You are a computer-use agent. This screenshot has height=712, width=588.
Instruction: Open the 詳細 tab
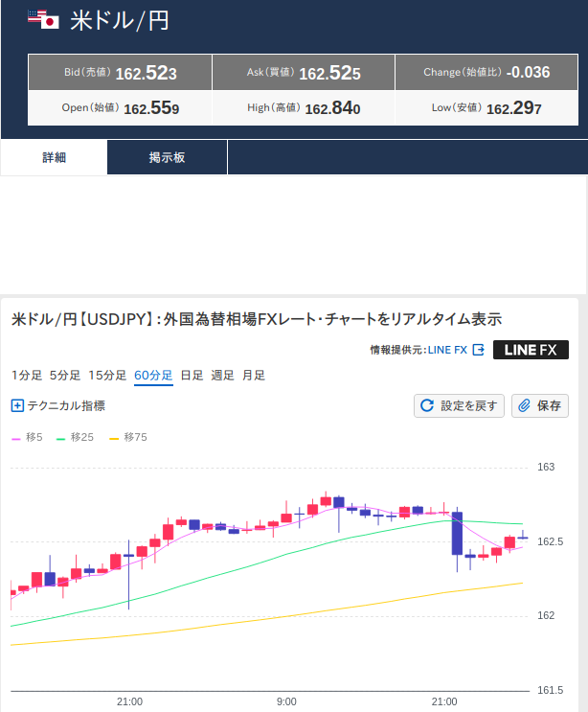click(54, 157)
